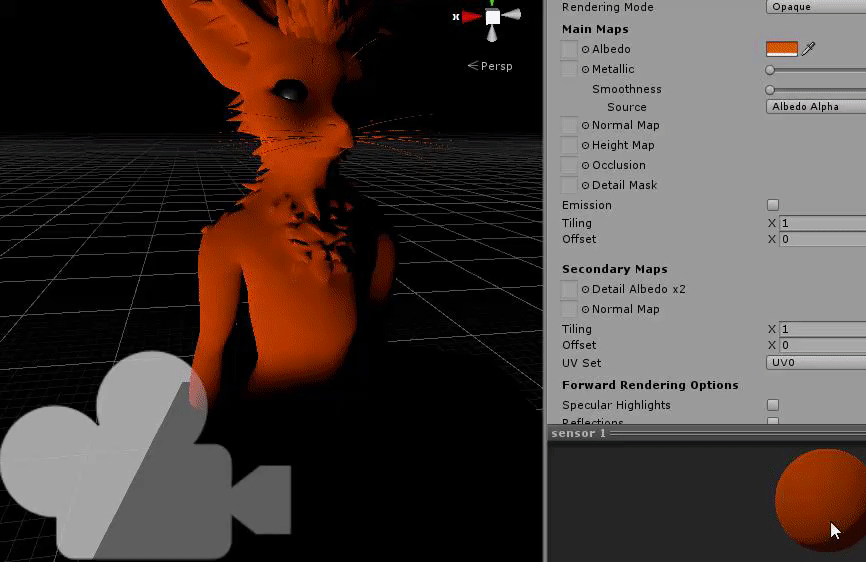Image resolution: width=866 pixels, height=562 pixels.
Task: Open the UV Set dropdown showing UV0
Action: 816,363
